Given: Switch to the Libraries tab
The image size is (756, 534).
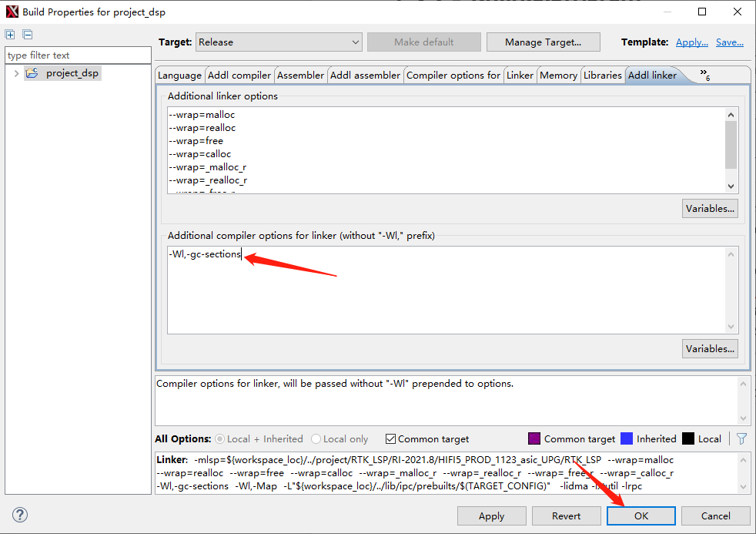Looking at the screenshot, I should 602,75.
